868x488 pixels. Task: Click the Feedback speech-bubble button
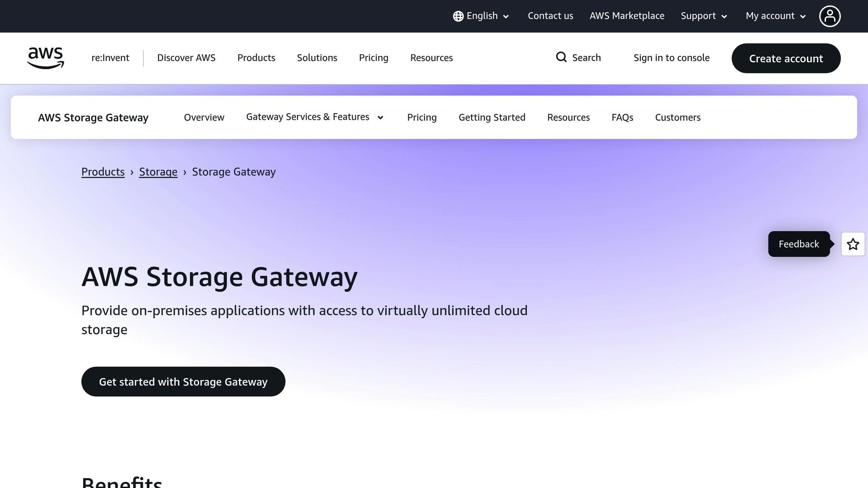click(x=798, y=244)
